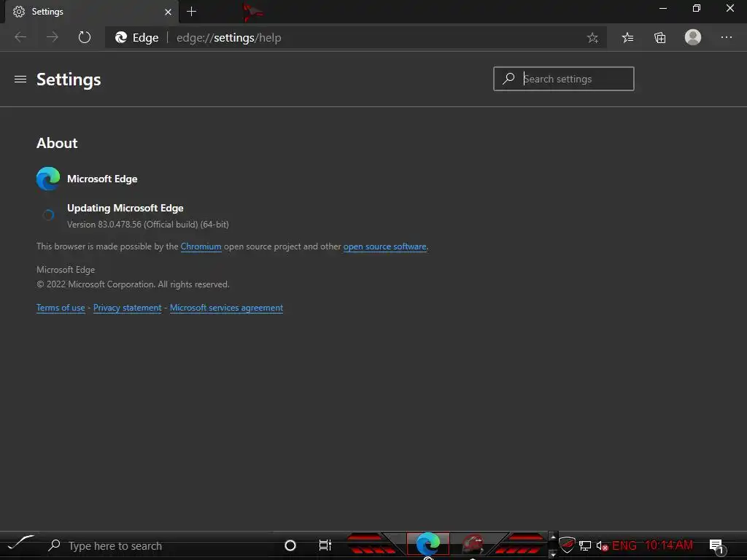Image resolution: width=747 pixels, height=560 pixels.
Task: Go back using the browser back arrow
Action: pos(20,37)
